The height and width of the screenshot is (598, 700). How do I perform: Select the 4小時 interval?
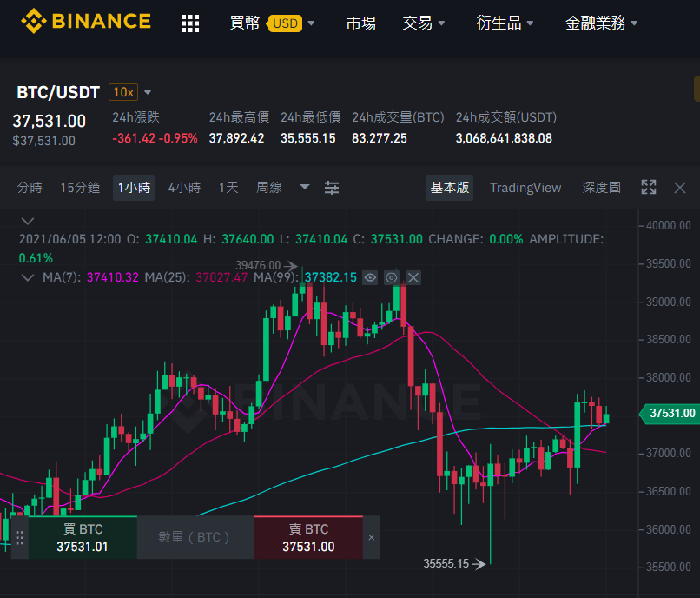(x=184, y=187)
